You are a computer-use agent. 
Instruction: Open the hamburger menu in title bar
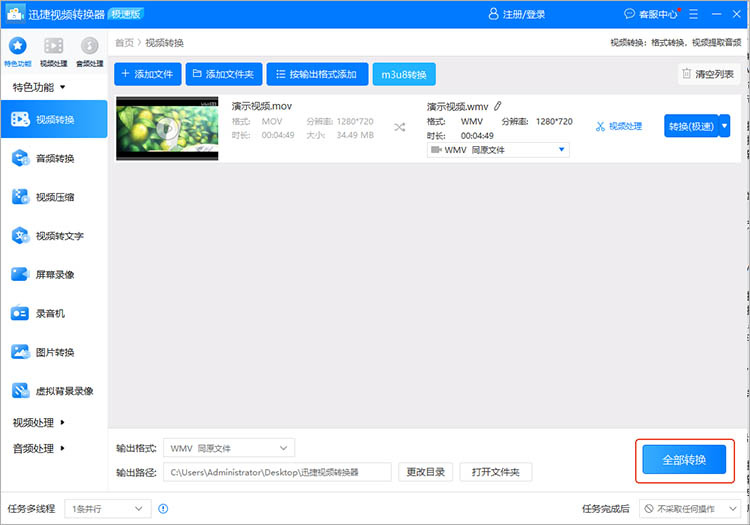pos(694,14)
